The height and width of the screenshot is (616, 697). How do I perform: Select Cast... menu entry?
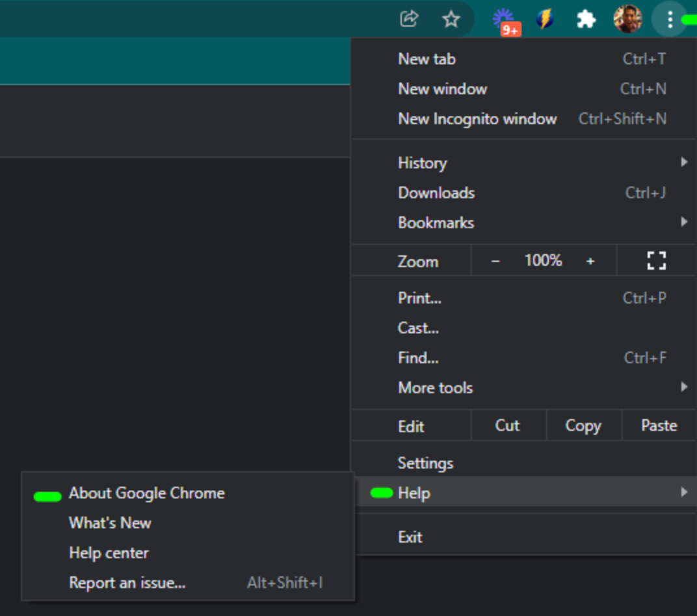tap(523, 327)
